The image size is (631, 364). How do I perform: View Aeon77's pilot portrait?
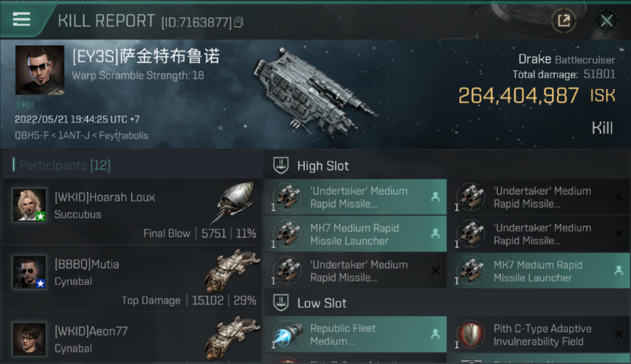click(30, 338)
